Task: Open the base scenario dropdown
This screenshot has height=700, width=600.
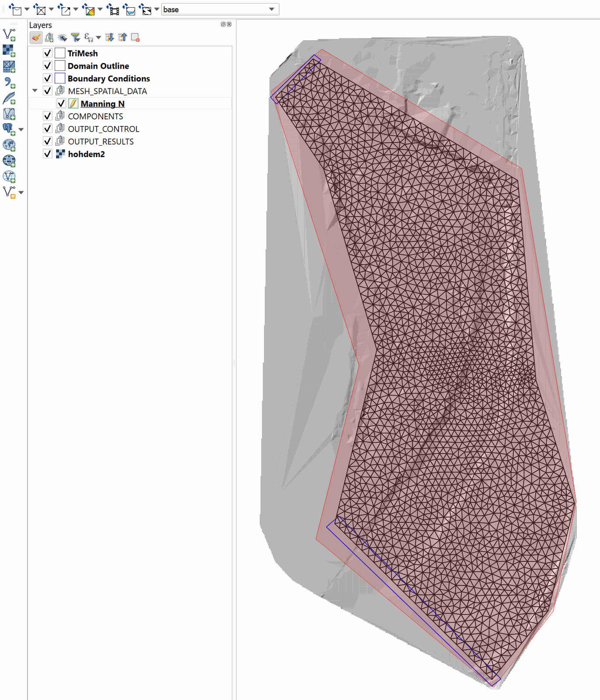Action: [x=271, y=9]
